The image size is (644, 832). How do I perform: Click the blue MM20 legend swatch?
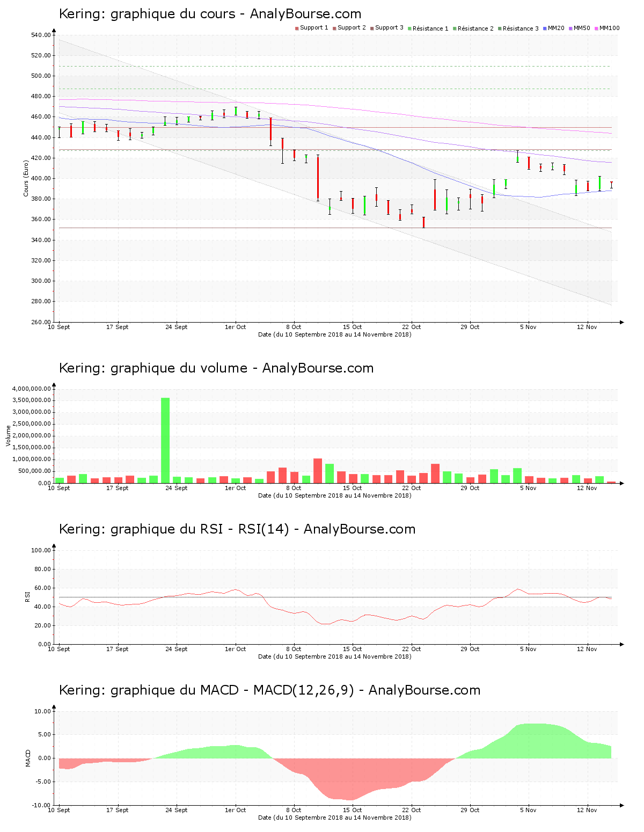(x=545, y=28)
